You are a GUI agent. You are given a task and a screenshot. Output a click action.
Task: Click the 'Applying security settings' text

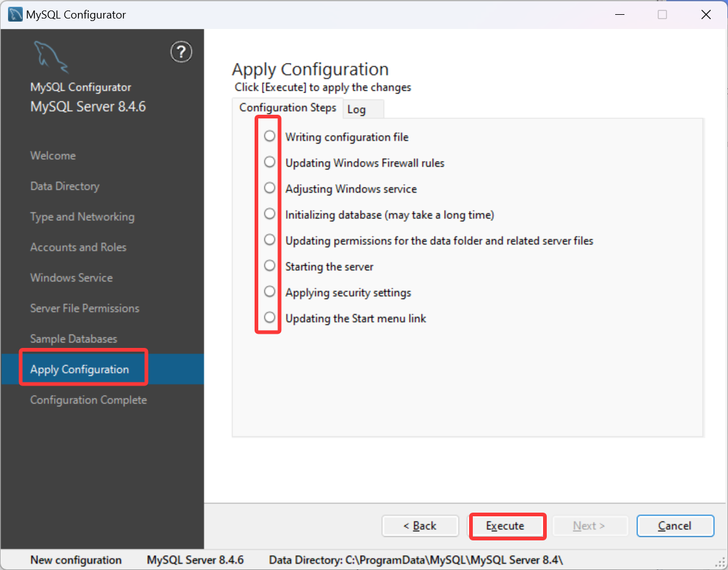348,292
